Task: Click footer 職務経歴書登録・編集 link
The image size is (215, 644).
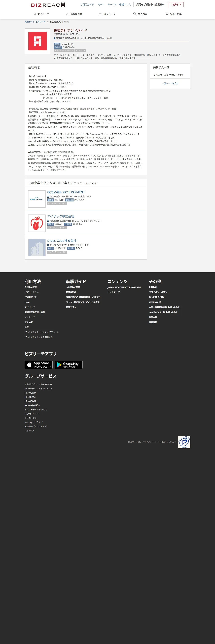Action: (34, 312)
